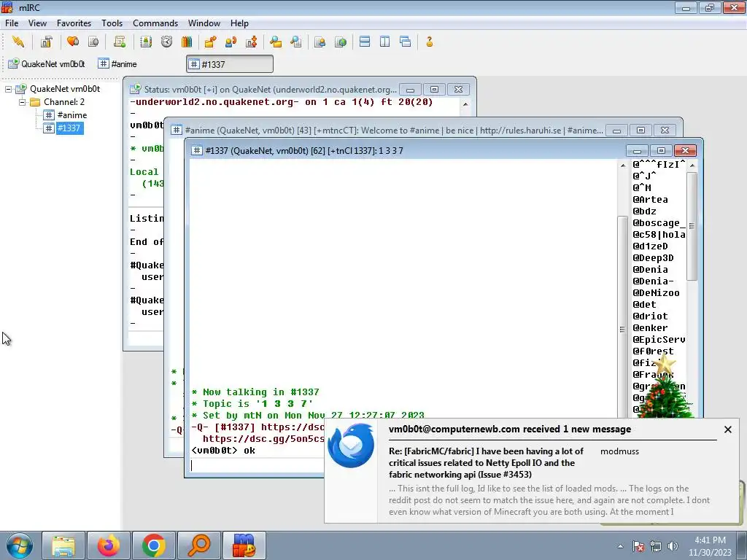Open the DCC Options toolbar icon
Image resolution: width=747 pixels, height=560 pixels.
[252, 42]
